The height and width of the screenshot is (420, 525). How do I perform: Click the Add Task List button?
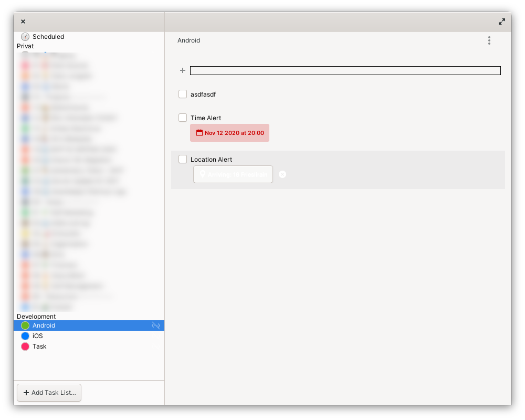click(x=49, y=392)
